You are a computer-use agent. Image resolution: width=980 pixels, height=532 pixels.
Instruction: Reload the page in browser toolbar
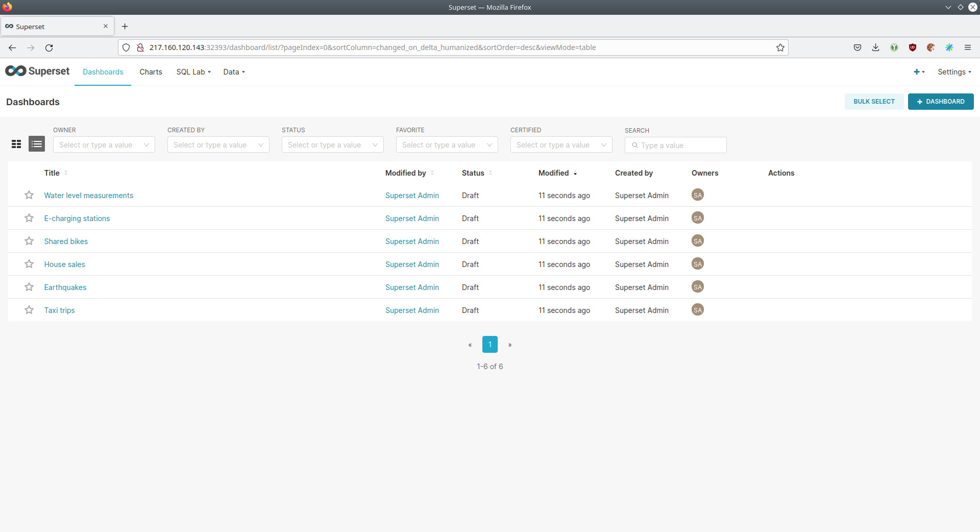[x=49, y=47]
